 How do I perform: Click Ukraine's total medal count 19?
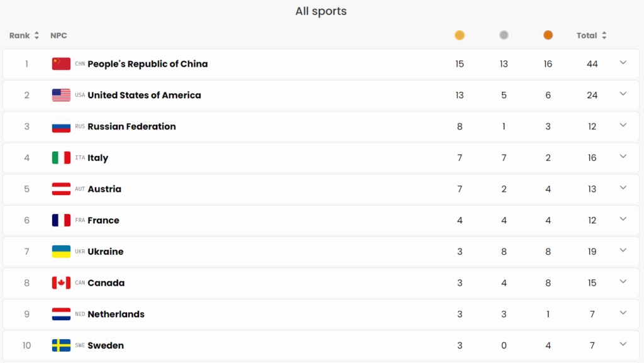tap(592, 252)
